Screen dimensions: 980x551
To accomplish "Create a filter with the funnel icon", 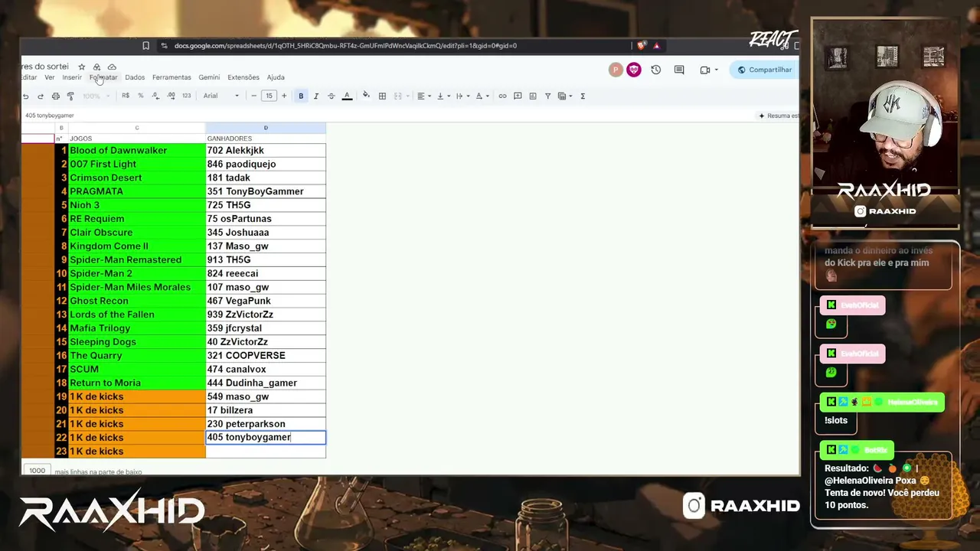I will click(547, 96).
